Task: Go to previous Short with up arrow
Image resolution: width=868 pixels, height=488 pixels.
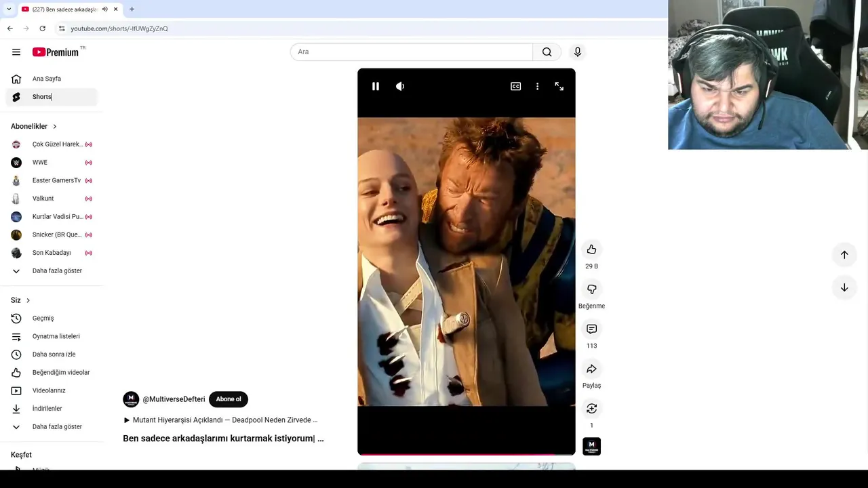Action: 844,255
